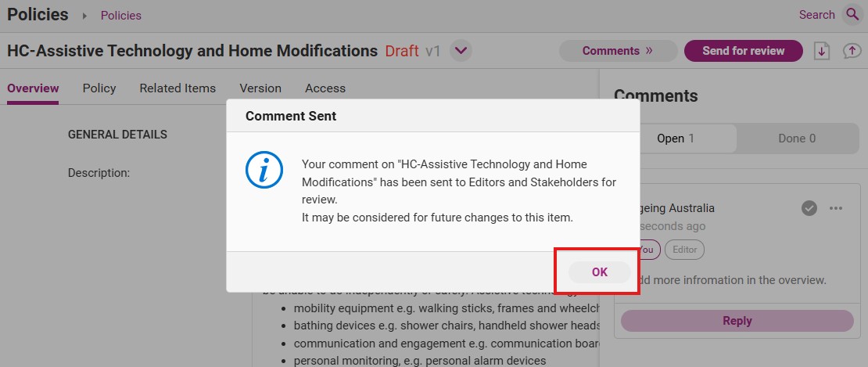The image size is (868, 367).
Task: Open the Overview tab
Action: 33,88
